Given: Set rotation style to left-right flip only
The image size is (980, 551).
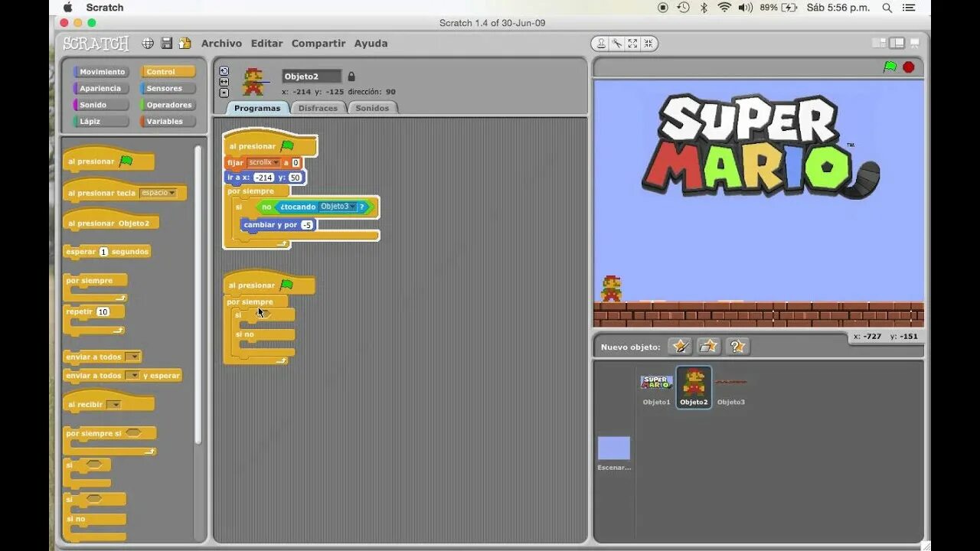Looking at the screenshot, I should pyautogui.click(x=224, y=82).
